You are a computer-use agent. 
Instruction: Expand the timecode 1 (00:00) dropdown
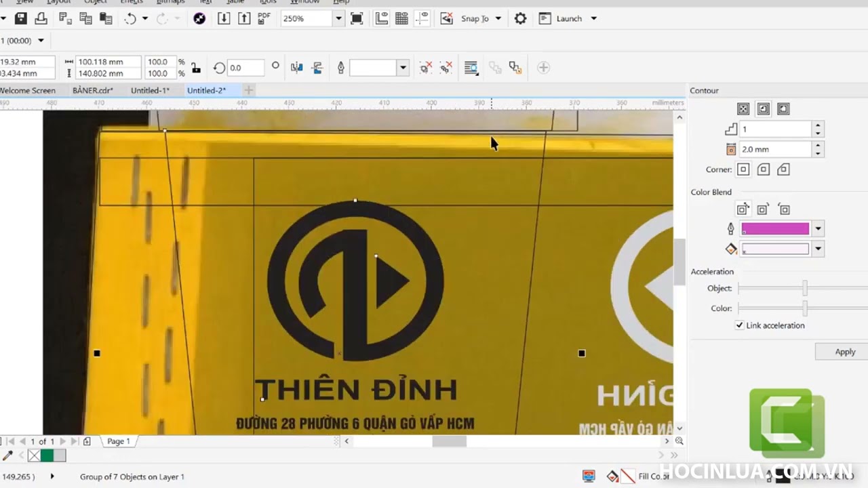(x=41, y=41)
